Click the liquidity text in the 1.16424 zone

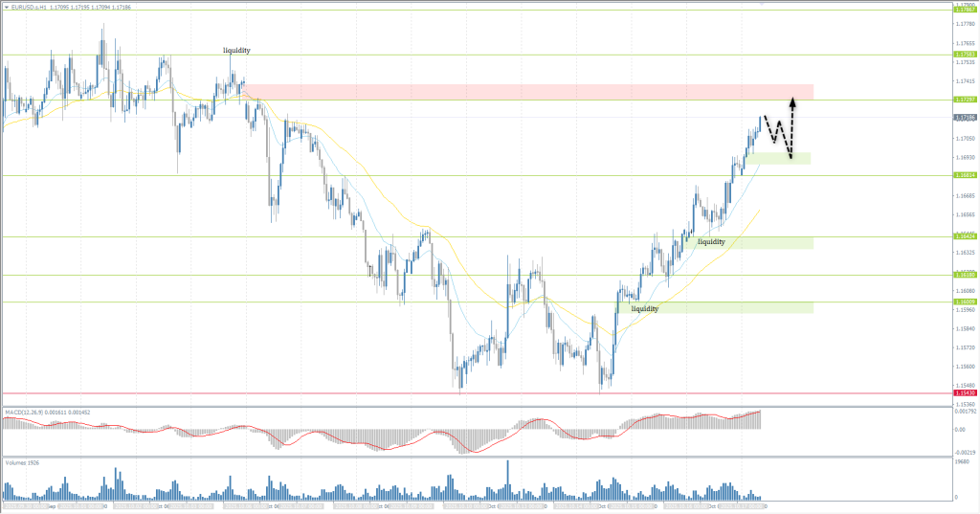pos(711,242)
